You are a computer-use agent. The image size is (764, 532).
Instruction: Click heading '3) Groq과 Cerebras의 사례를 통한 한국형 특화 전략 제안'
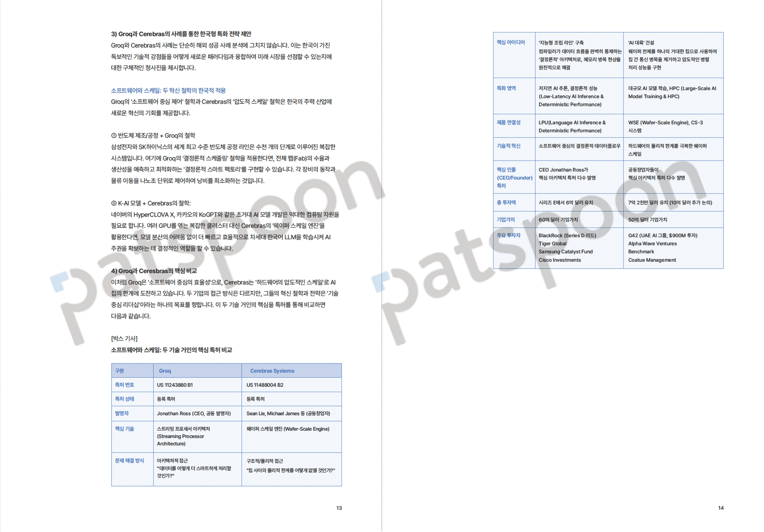181,34
